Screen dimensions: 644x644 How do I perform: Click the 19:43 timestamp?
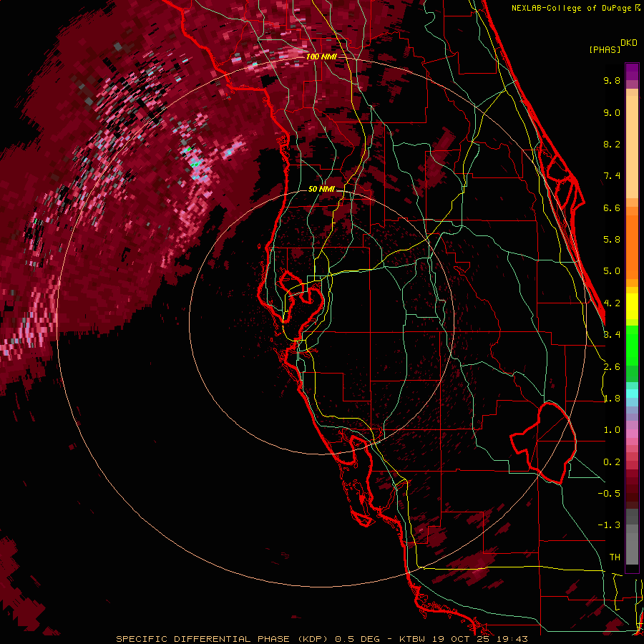pyautogui.click(x=512, y=639)
